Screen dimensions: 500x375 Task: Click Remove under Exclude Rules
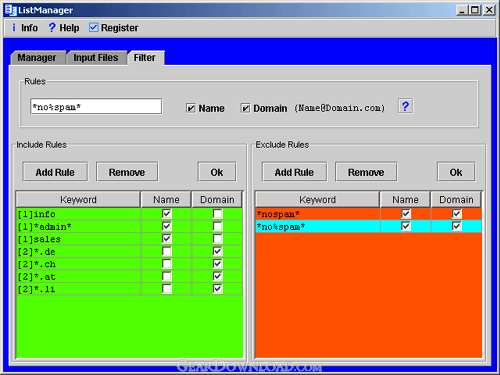pos(366,172)
